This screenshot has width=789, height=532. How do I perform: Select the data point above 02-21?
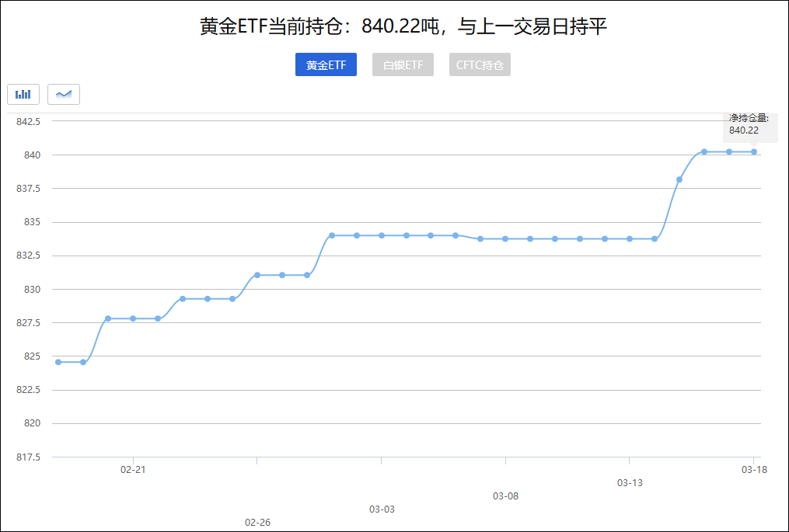coord(133,318)
